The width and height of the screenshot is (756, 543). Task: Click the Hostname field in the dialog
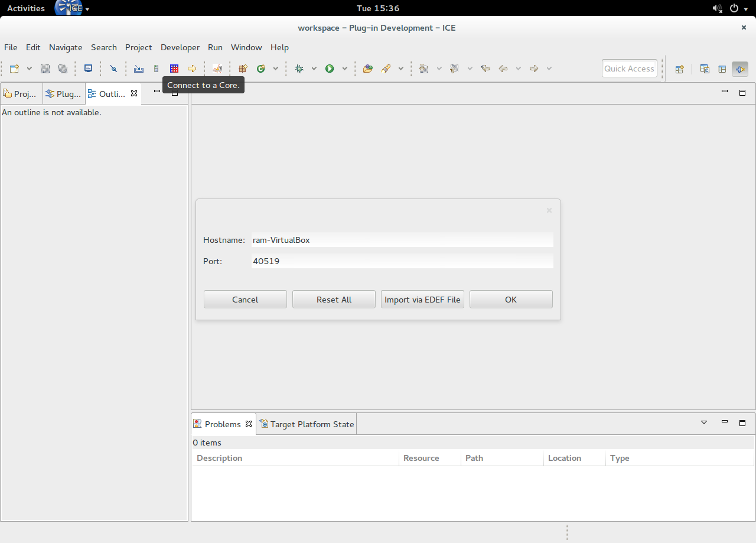point(402,240)
